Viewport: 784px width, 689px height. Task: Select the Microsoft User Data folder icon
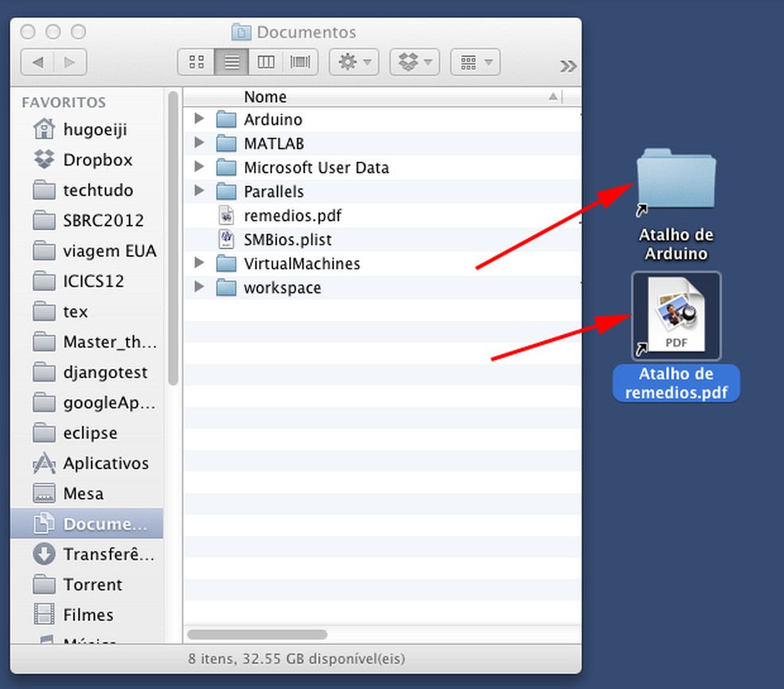coord(226,167)
